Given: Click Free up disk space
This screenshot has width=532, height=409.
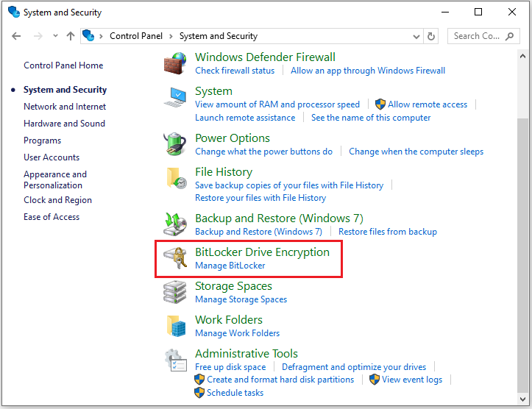Looking at the screenshot, I should (230, 367).
